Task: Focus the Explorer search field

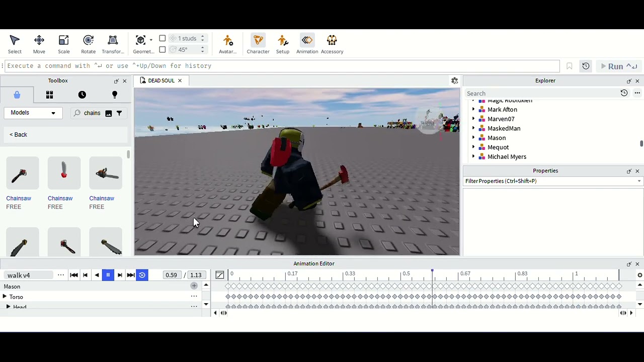Action: [x=541, y=93]
